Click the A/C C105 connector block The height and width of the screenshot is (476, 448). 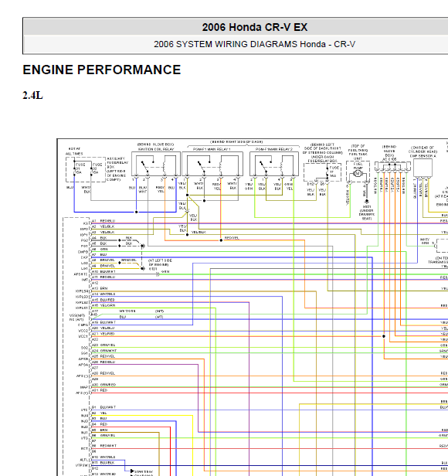[392, 166]
